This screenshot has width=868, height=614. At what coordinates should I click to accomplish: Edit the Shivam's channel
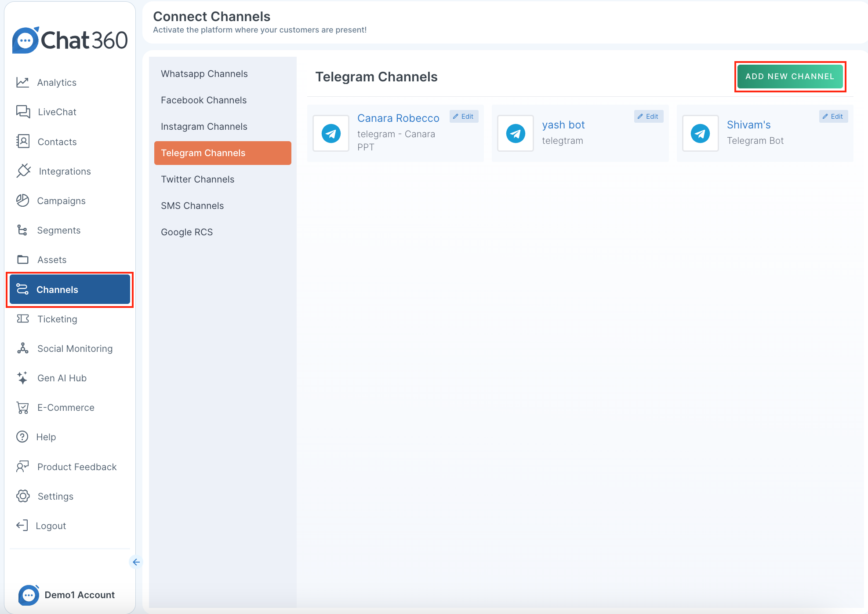click(x=833, y=117)
